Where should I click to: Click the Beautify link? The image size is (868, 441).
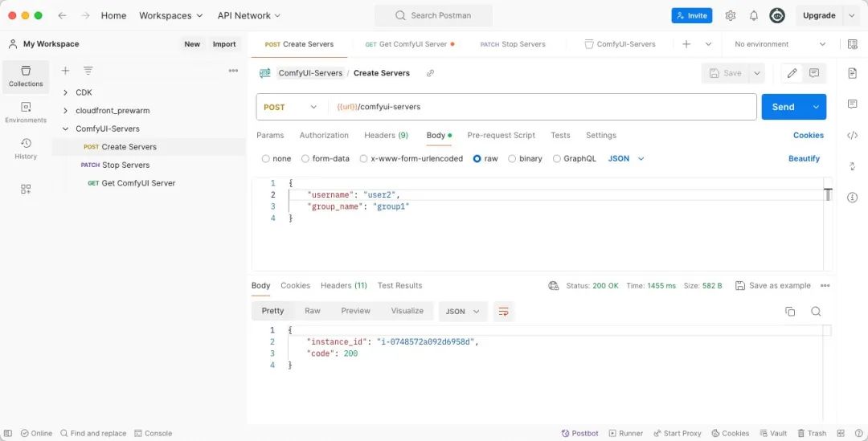(x=804, y=159)
